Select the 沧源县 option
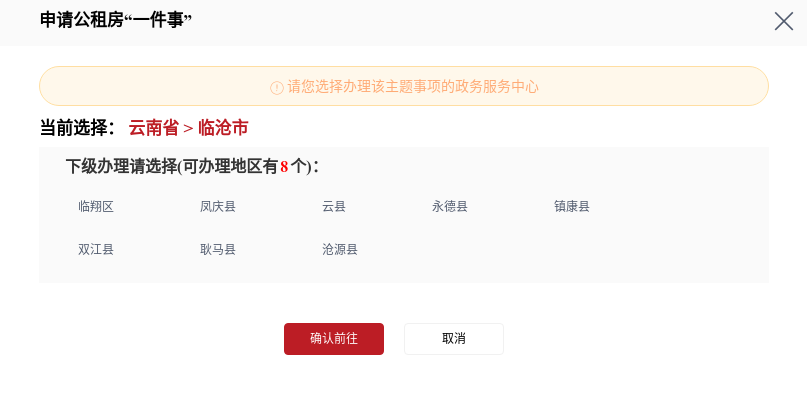This screenshot has height=393, width=807. coord(340,249)
